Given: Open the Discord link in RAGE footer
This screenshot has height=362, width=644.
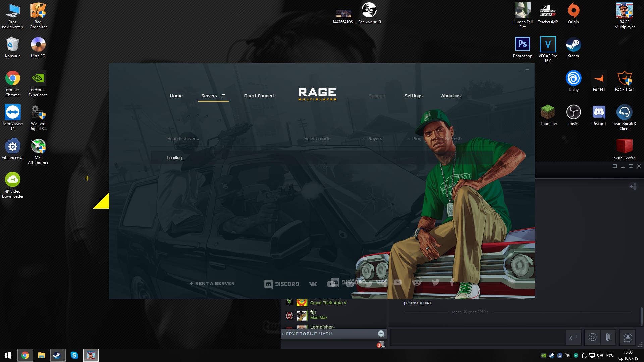Looking at the screenshot, I should pyautogui.click(x=282, y=284).
